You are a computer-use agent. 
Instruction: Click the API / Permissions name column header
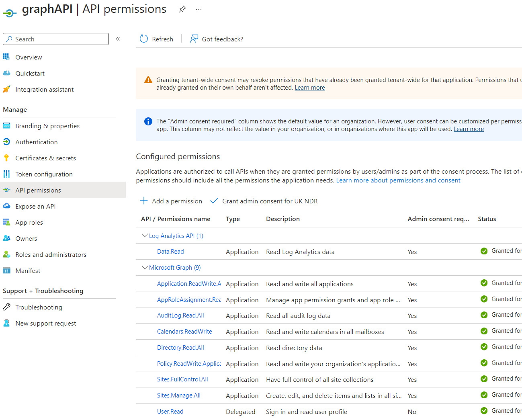[176, 219]
